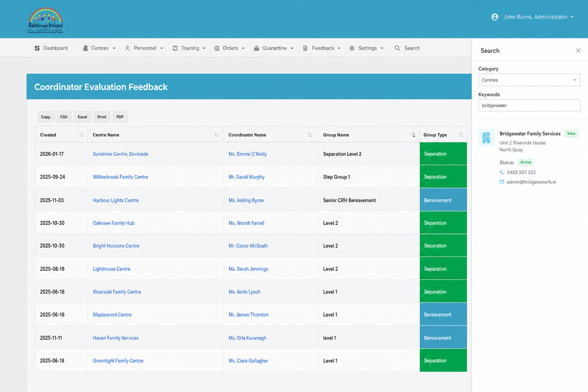Open Maplewood Centre link
This screenshot has width=588, height=392.
112,315
